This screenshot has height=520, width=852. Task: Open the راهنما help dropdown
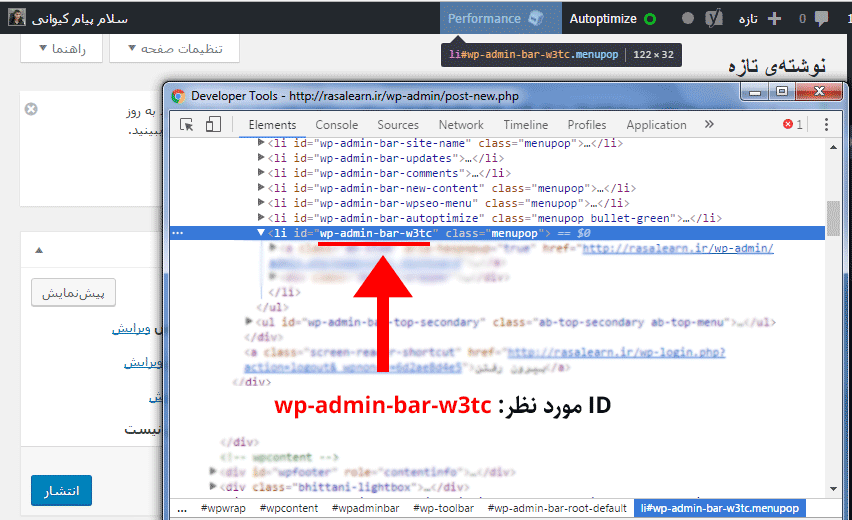(61, 48)
